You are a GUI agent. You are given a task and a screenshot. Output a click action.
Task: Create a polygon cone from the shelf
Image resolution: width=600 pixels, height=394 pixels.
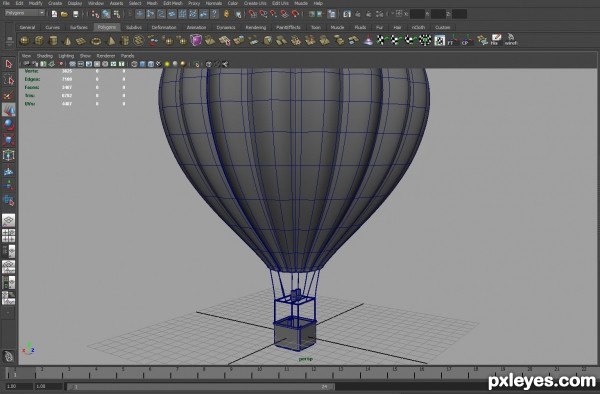pos(67,40)
